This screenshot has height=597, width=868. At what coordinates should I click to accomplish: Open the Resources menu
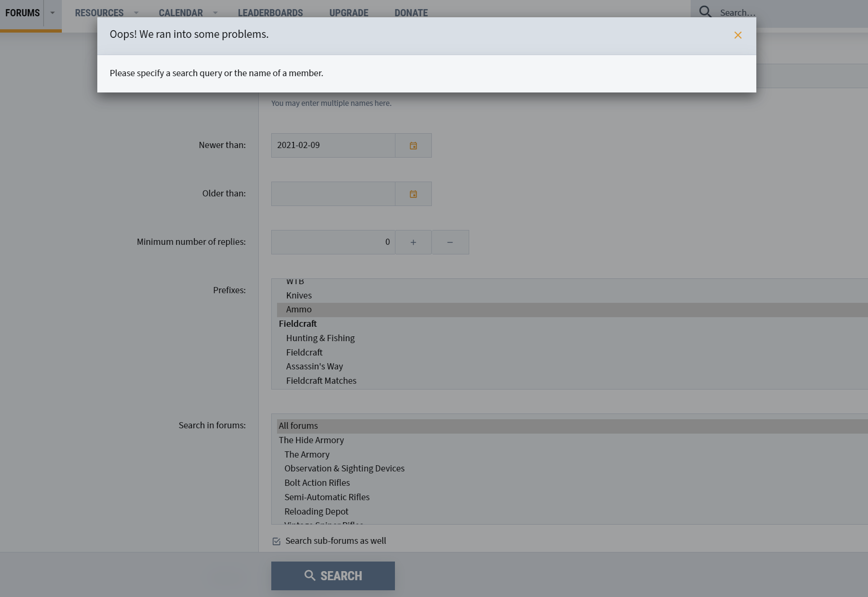pos(99,13)
